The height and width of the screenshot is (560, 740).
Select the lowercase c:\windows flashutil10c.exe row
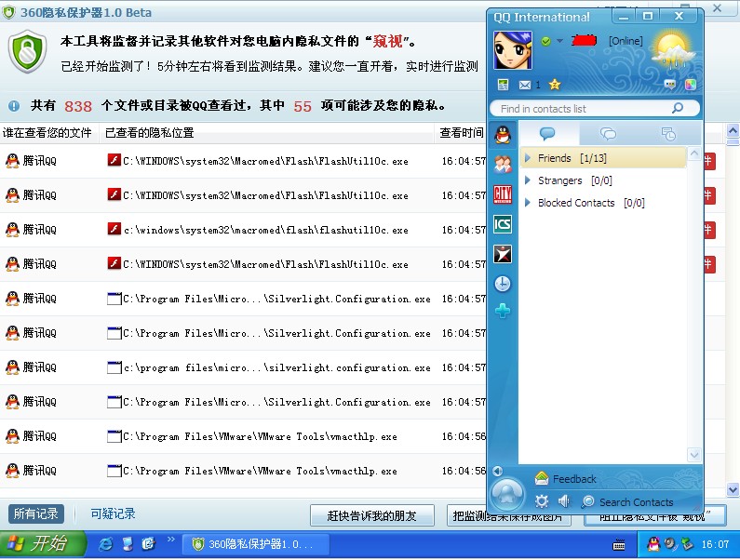(265, 230)
